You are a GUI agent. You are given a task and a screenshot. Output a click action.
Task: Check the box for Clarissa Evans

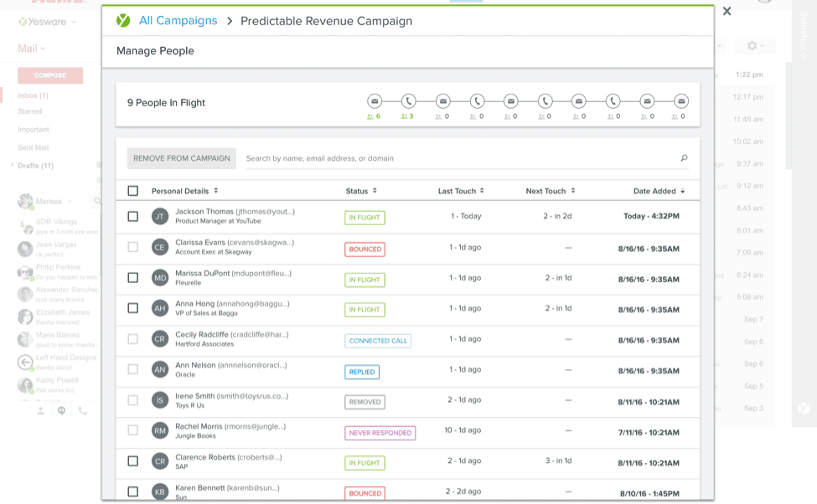pyautogui.click(x=133, y=247)
